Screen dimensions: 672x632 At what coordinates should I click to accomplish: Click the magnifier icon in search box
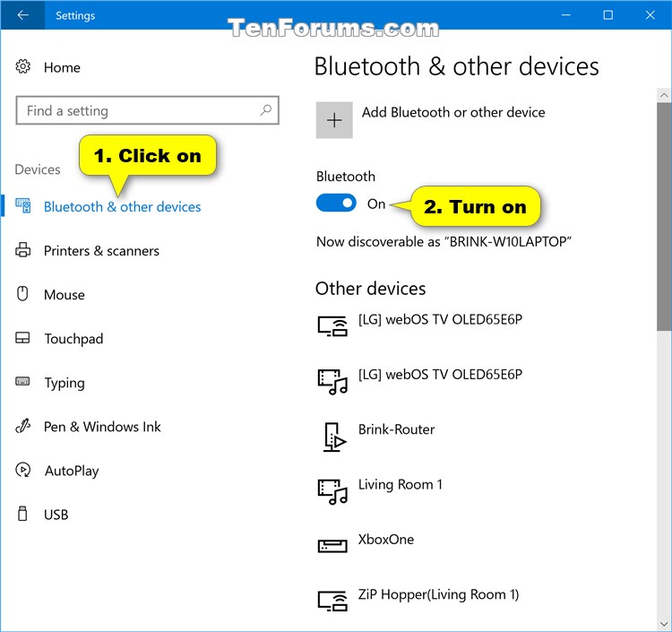point(266,110)
